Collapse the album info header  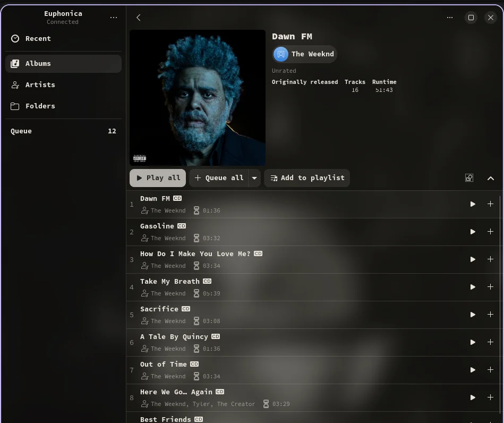click(491, 178)
